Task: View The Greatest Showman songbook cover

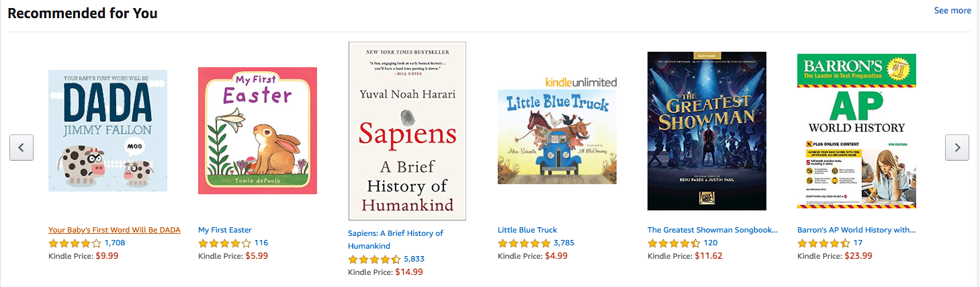Action: tap(707, 131)
